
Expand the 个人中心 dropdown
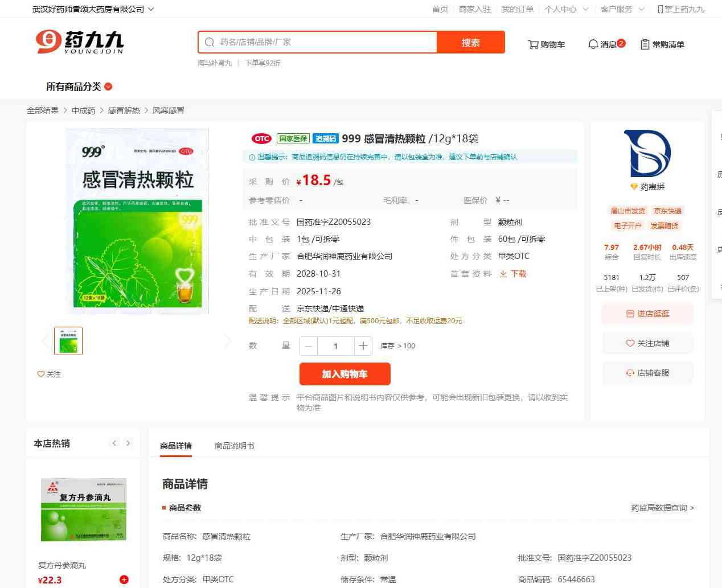[x=566, y=9]
